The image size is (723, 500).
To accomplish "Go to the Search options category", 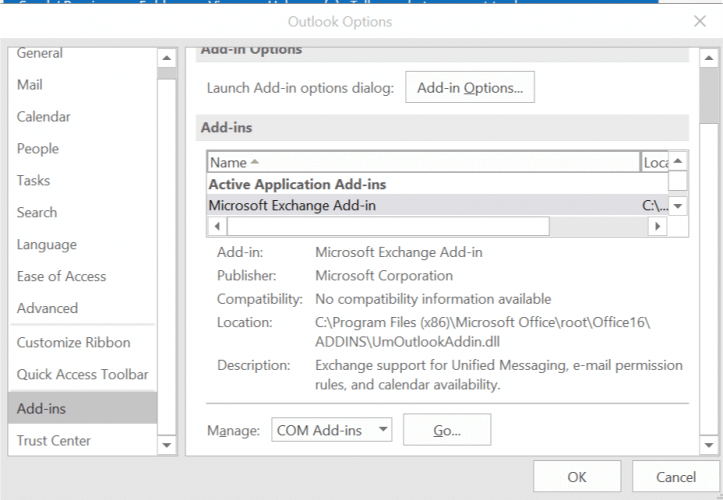I will [82, 212].
